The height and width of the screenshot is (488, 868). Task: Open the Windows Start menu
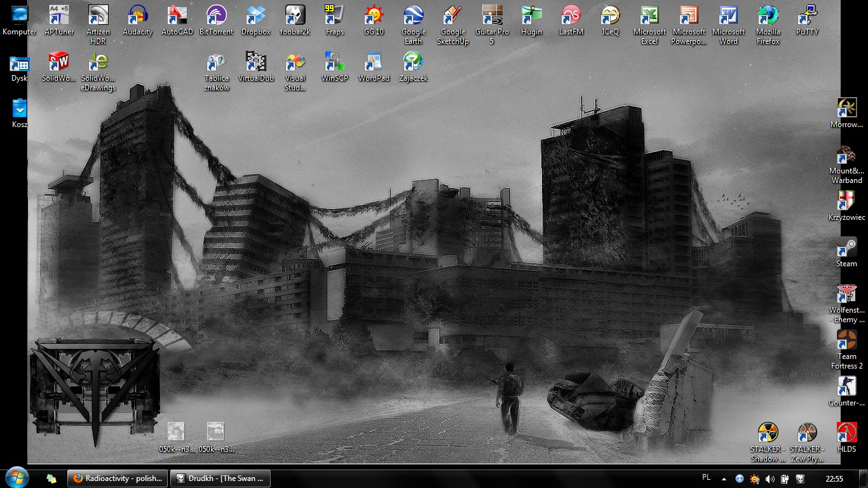tap(15, 477)
